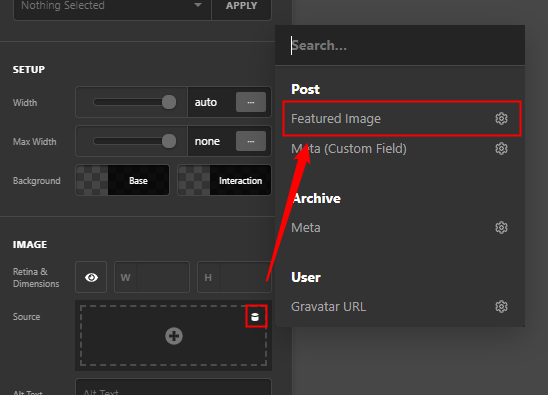Screen dimensions: 548x395
Task: Open Width unit options ellipsis button
Action: pos(251,102)
